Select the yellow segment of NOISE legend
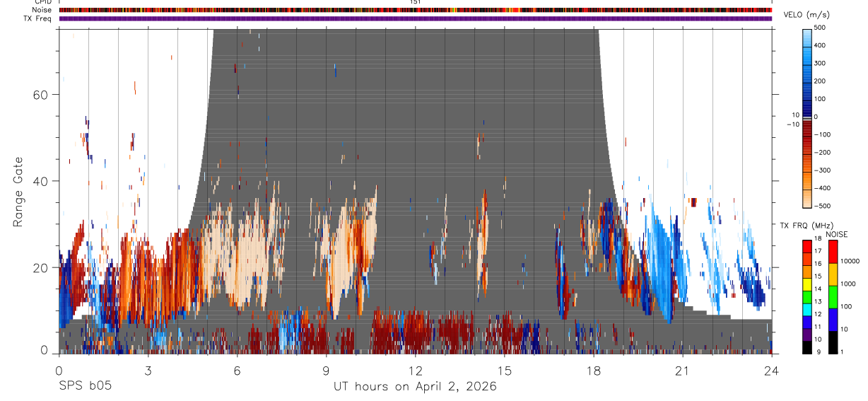The height and width of the screenshot is (401, 868). point(833,273)
